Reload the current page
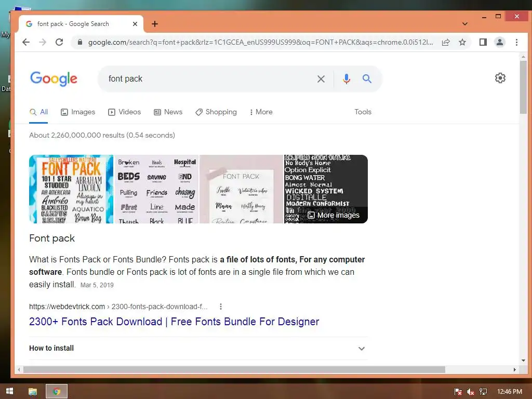 tap(59, 42)
